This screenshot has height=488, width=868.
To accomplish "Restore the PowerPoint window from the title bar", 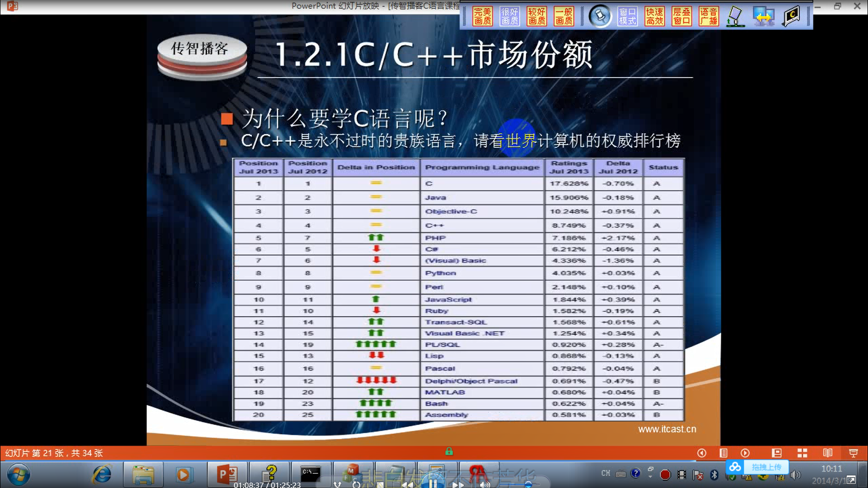I will (x=837, y=6).
